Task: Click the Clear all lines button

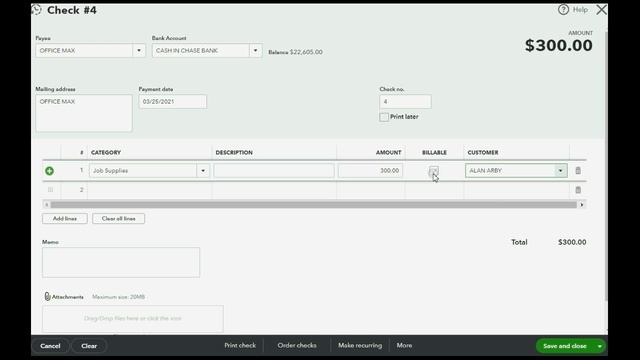Action: pos(118,219)
